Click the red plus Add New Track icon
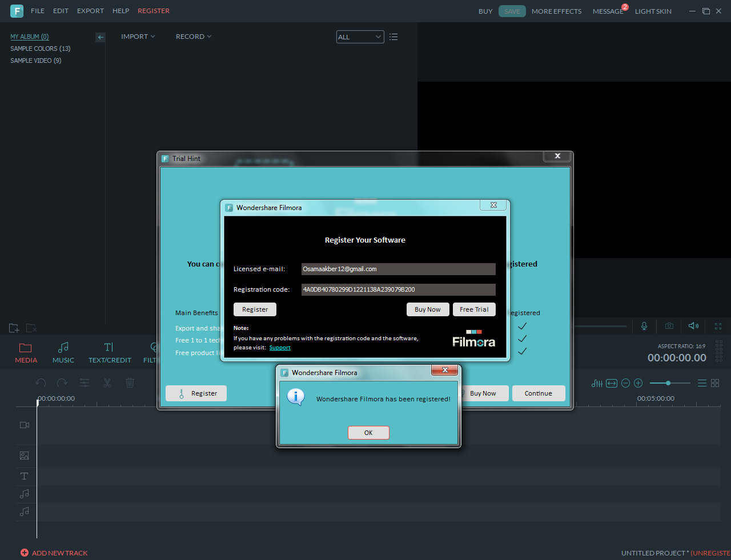 tap(25, 553)
